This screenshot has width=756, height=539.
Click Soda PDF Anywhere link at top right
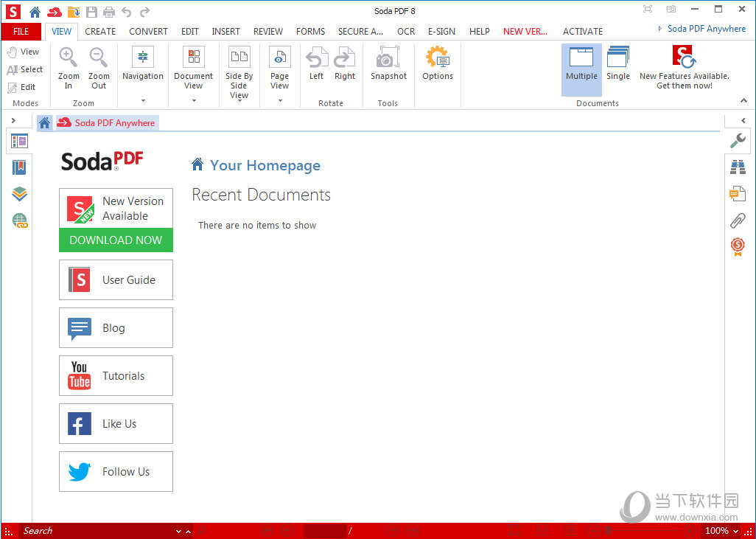tap(707, 29)
